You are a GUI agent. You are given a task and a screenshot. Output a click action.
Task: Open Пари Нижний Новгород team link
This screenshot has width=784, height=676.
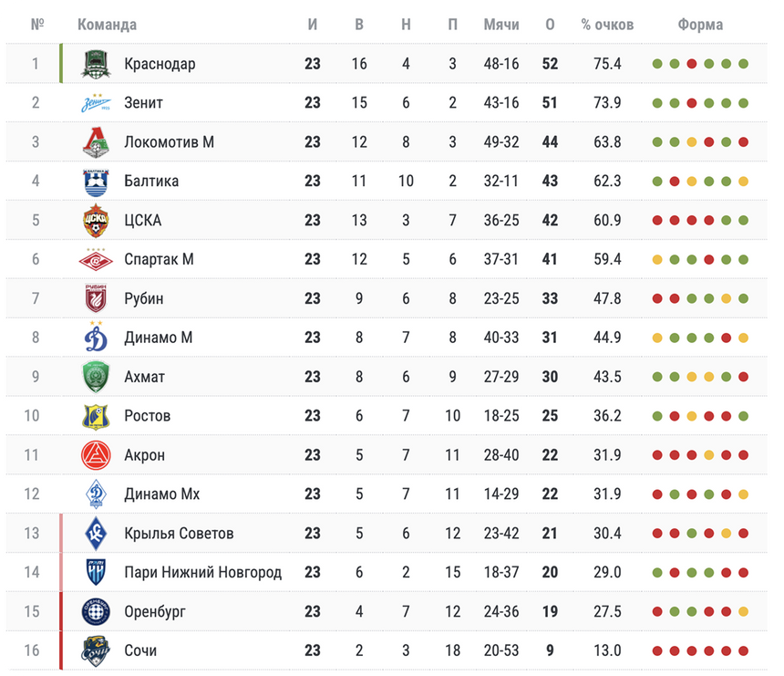click(202, 573)
